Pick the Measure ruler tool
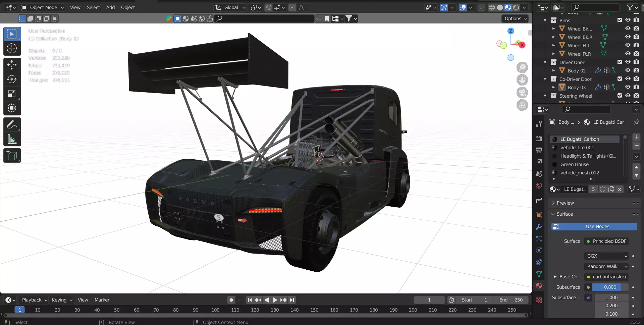Viewport: 644px width, 325px height. tap(12, 139)
